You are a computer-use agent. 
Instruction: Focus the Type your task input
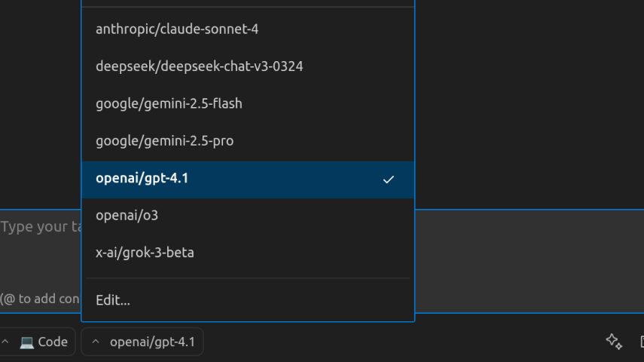pos(41,227)
